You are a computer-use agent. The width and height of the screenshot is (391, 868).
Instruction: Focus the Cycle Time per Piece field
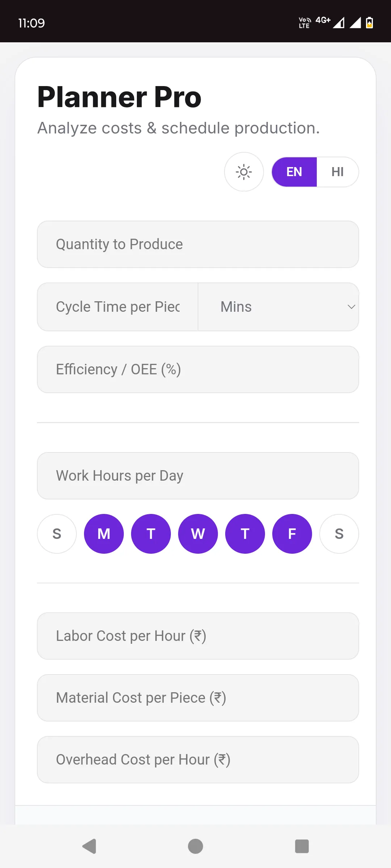(x=118, y=307)
